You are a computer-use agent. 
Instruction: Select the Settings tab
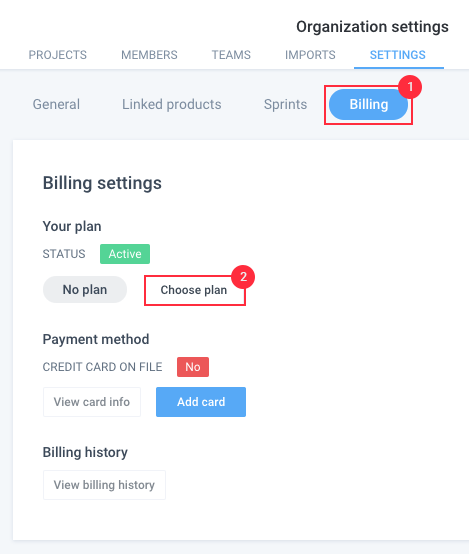pyautogui.click(x=398, y=55)
